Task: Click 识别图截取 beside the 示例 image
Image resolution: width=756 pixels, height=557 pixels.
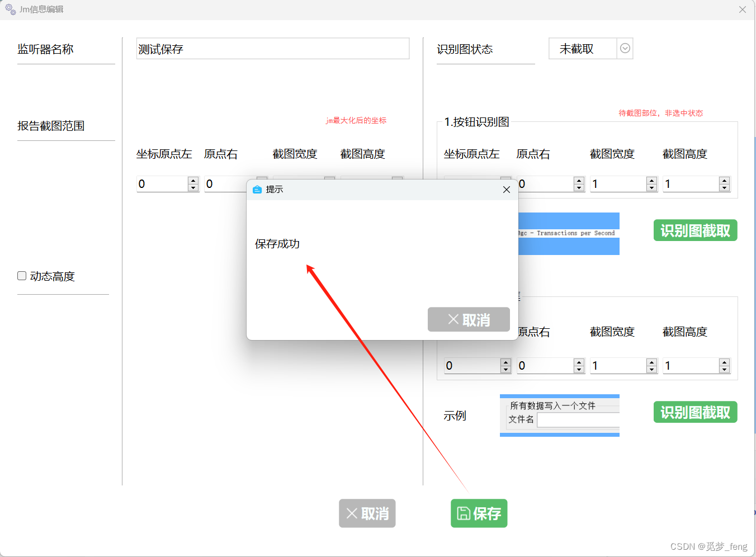Action: click(695, 412)
